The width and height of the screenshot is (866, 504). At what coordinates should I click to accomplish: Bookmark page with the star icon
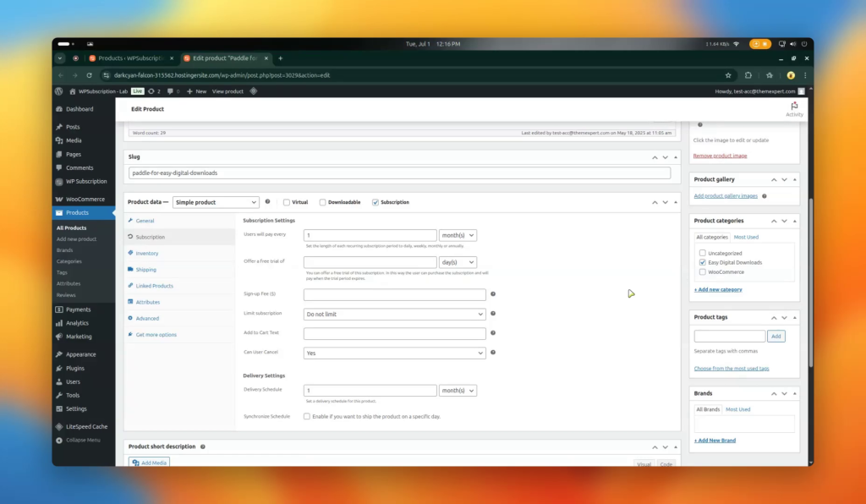(x=728, y=75)
